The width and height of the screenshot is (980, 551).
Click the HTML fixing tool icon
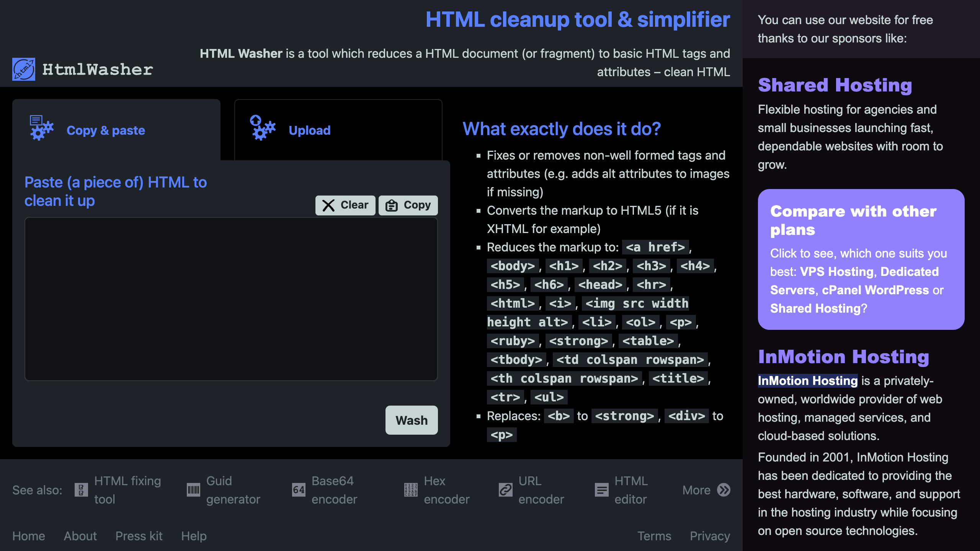pyautogui.click(x=81, y=490)
